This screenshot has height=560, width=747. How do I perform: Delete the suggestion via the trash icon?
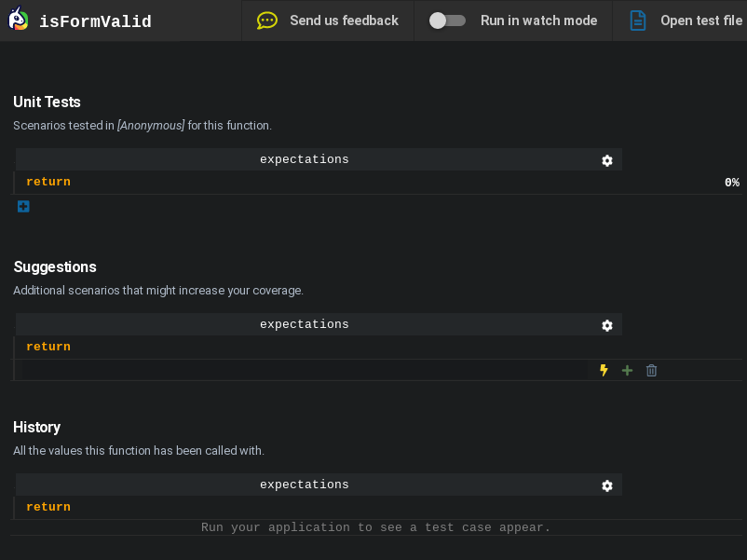point(651,370)
